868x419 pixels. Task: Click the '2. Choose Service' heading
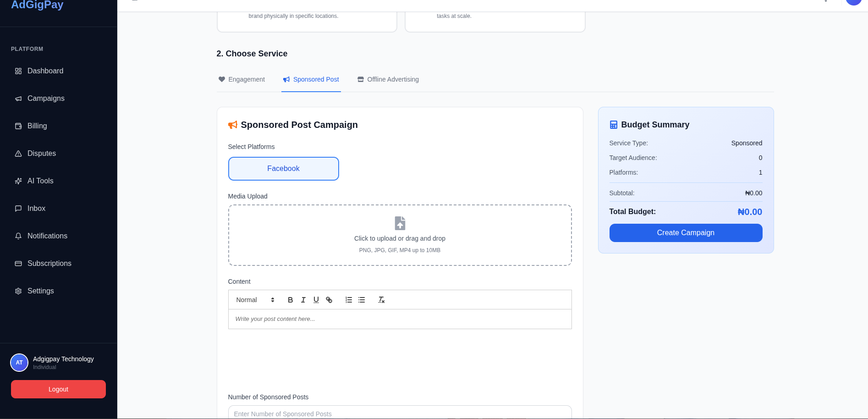click(x=252, y=54)
